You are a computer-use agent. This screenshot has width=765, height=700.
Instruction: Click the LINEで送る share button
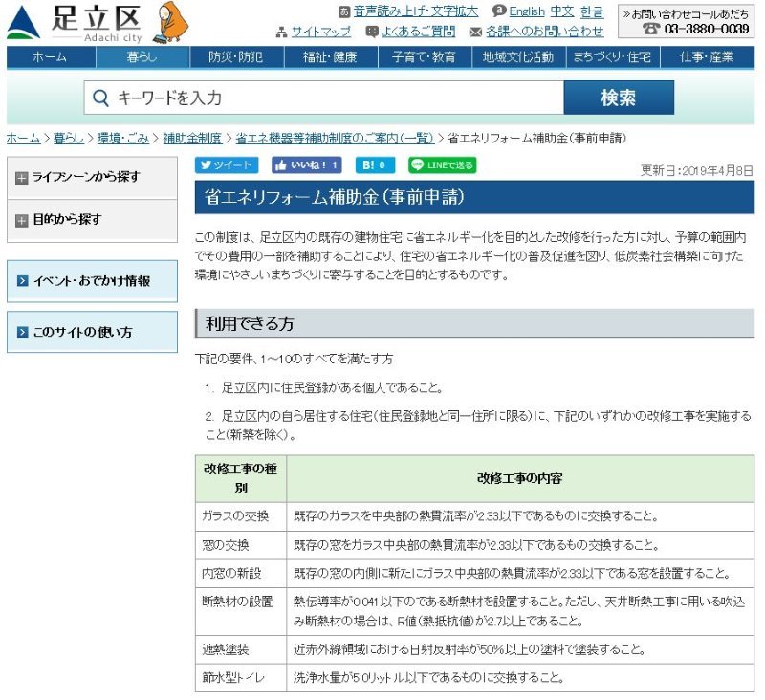tap(443, 164)
